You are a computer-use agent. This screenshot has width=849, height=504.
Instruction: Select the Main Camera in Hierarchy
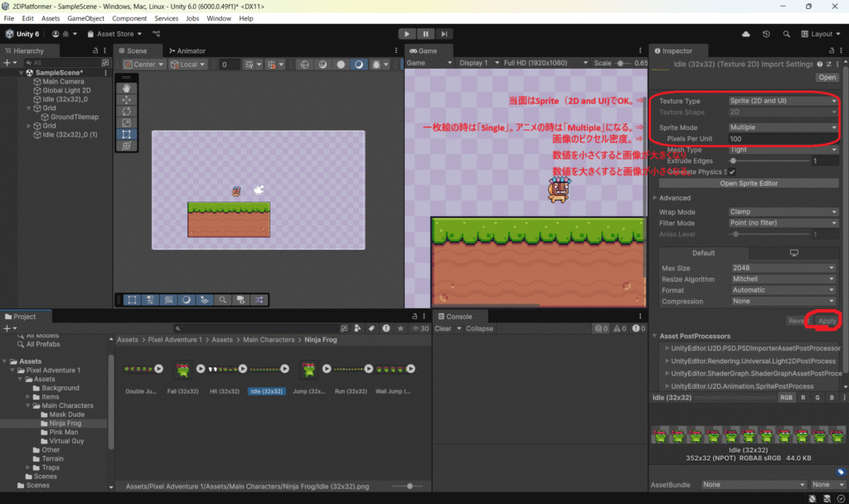[63, 81]
